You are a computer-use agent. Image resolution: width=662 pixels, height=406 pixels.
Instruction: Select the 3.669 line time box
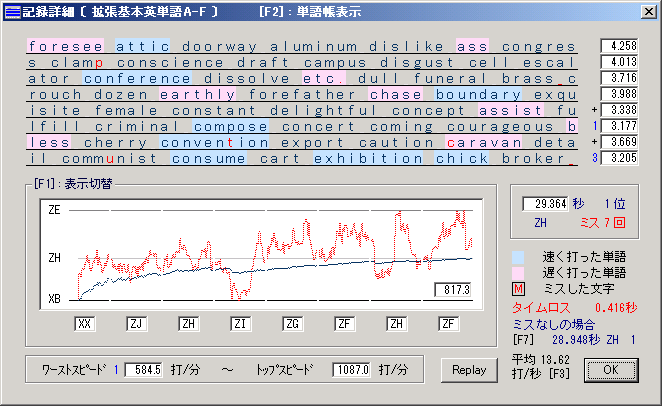click(x=619, y=142)
